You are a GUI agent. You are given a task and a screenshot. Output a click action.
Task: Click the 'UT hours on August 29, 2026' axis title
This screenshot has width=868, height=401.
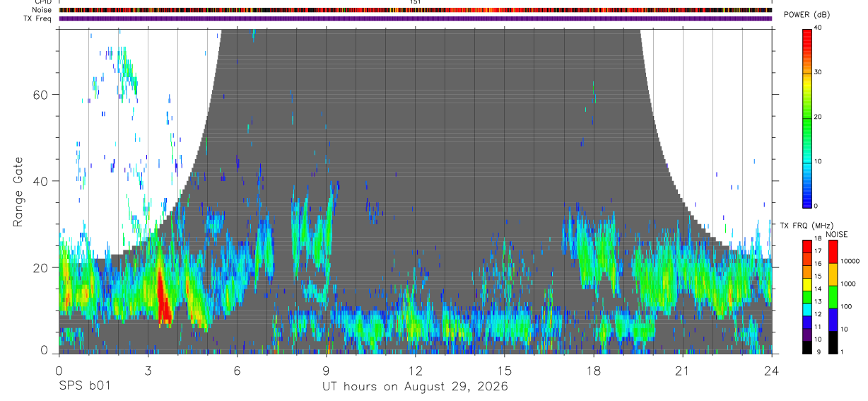click(x=415, y=388)
